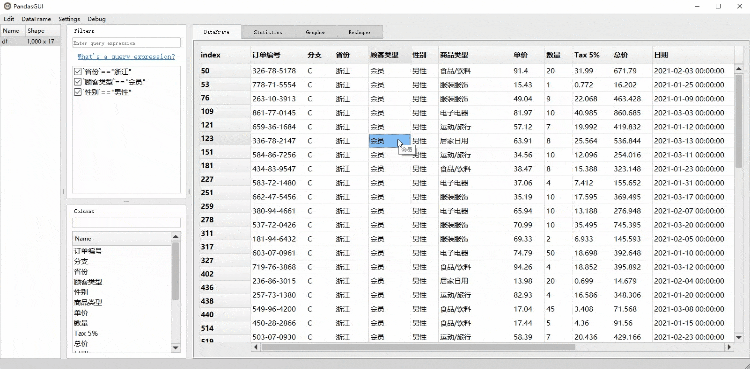Screen dimensions: 750x369
Task: Select the df row in the dataframe list
Action: point(31,41)
